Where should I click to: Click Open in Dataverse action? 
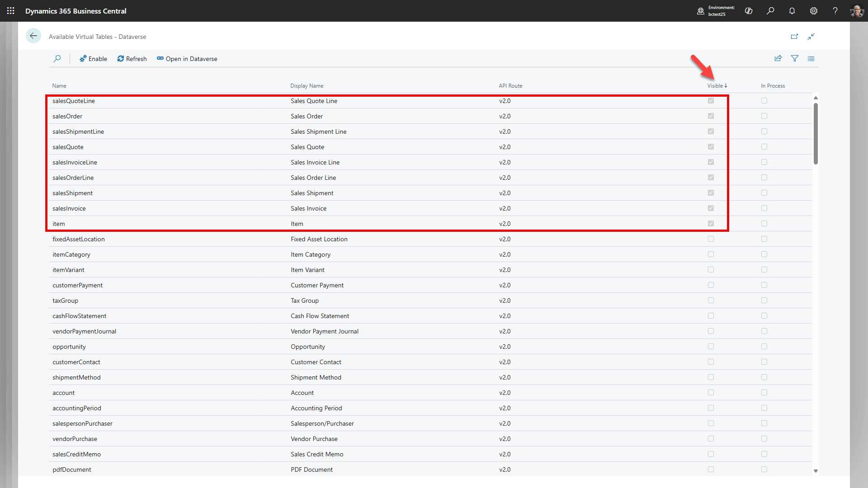[187, 58]
